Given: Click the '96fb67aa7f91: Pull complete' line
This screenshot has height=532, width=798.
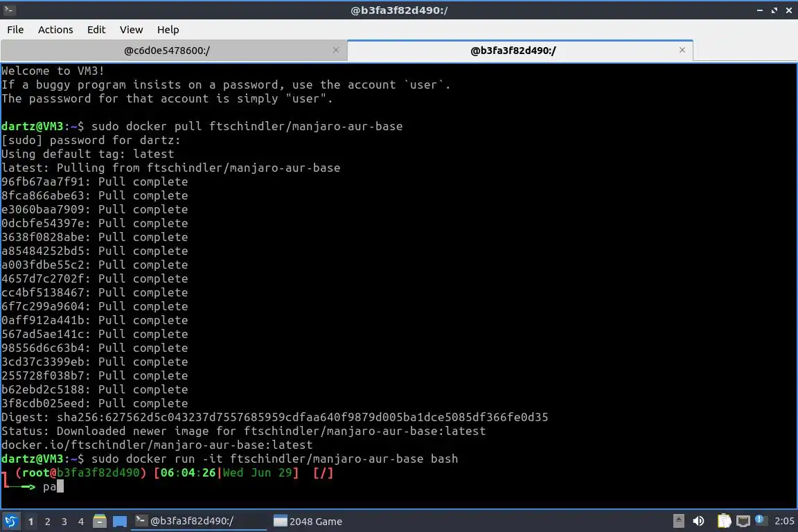Looking at the screenshot, I should [95, 181].
